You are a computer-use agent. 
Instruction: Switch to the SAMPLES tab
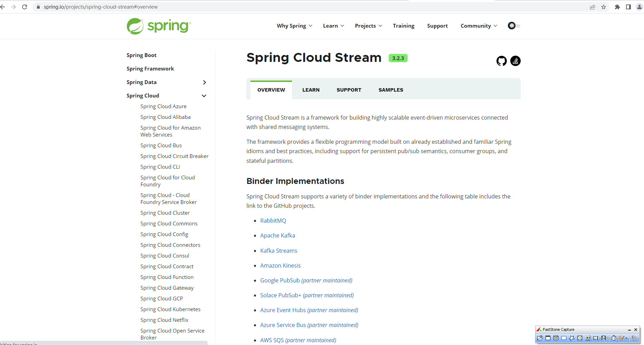click(391, 90)
